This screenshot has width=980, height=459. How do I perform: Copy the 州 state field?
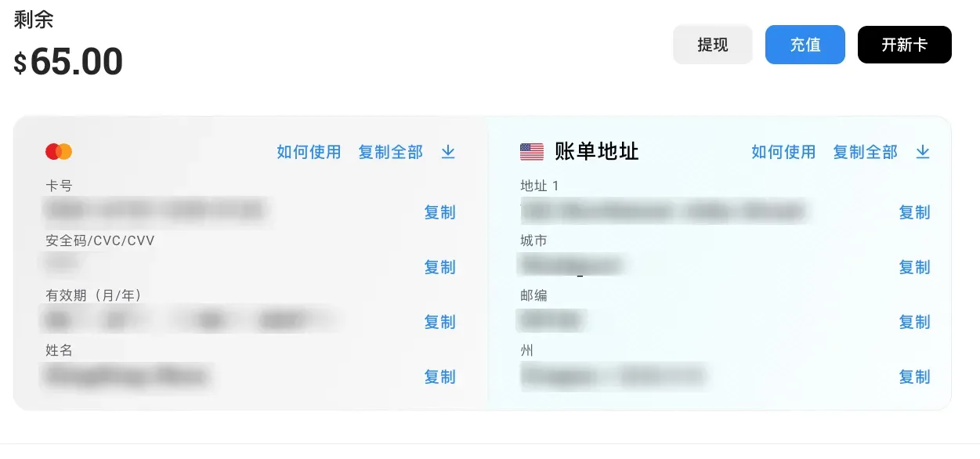pyautogui.click(x=915, y=377)
